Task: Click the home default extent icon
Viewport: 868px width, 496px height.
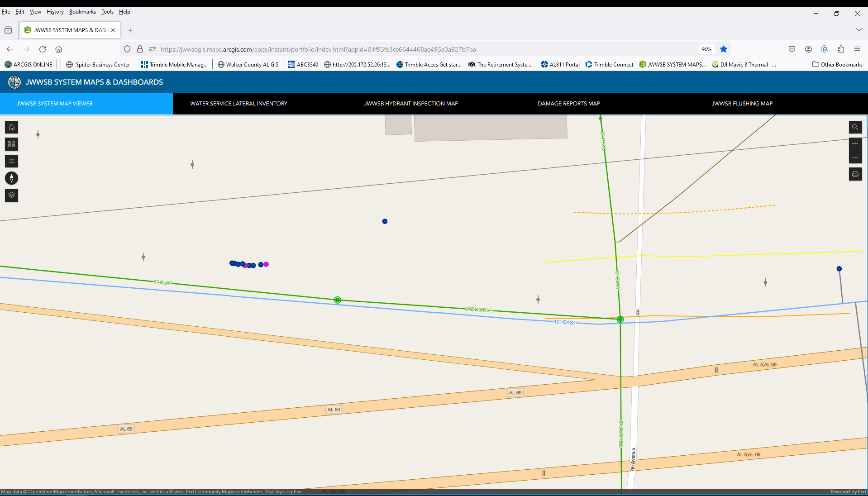Action: click(11, 127)
